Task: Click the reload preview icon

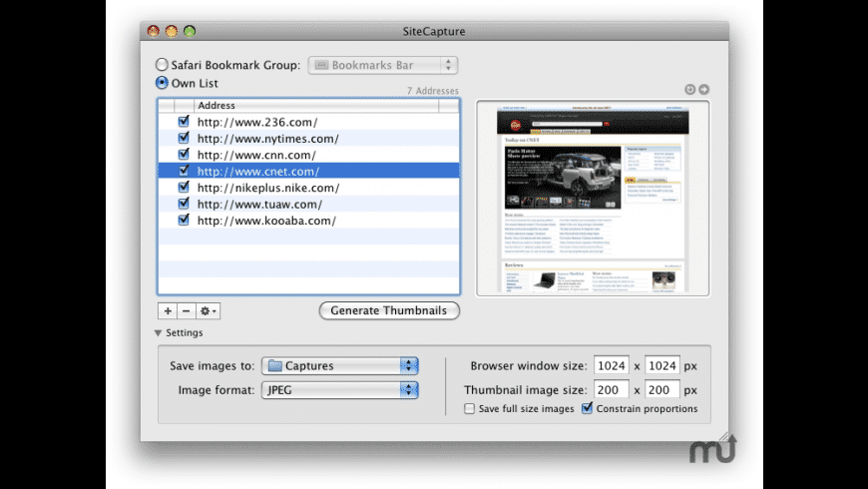Action: pos(689,90)
